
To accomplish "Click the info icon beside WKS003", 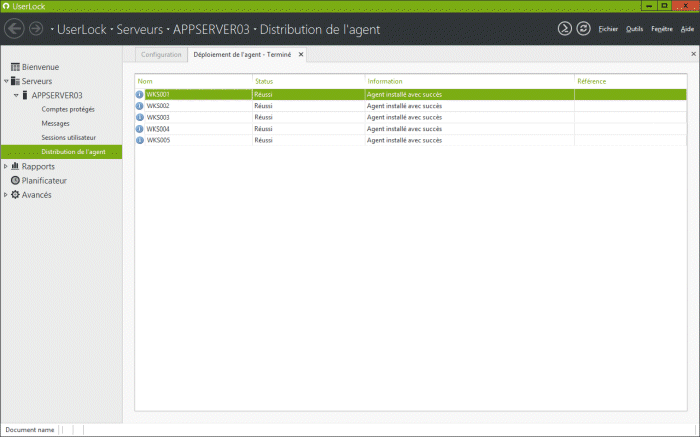I will (140, 117).
